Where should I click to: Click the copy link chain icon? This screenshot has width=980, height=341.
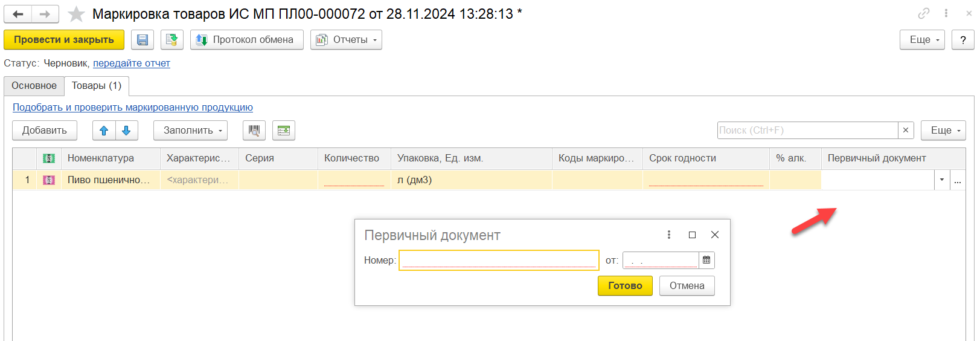(x=924, y=13)
